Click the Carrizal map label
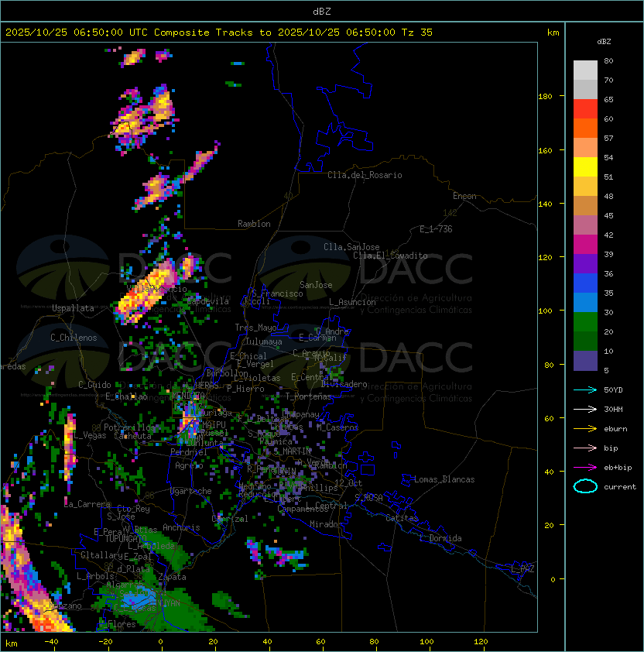The image size is (644, 652). click(x=230, y=519)
